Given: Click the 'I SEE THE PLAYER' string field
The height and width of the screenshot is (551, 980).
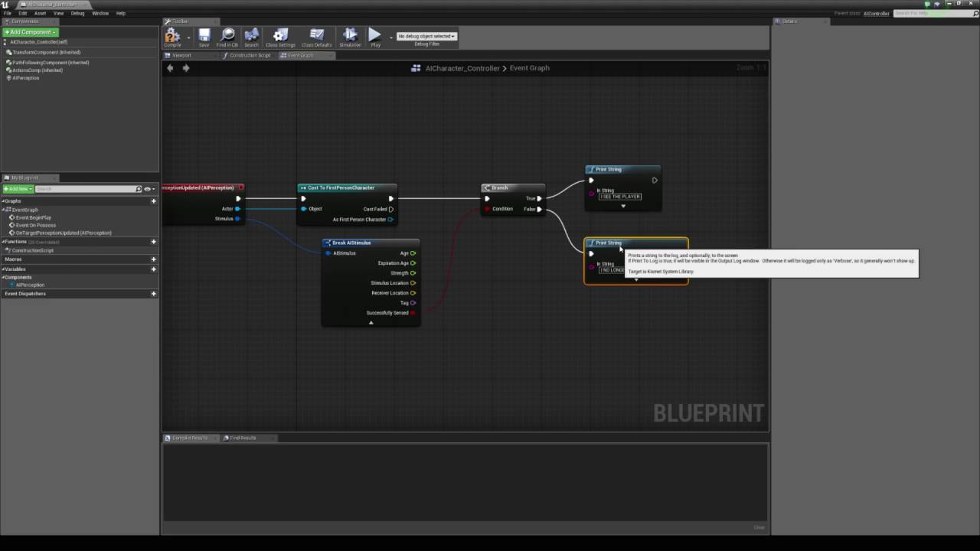Looking at the screenshot, I should pos(620,197).
